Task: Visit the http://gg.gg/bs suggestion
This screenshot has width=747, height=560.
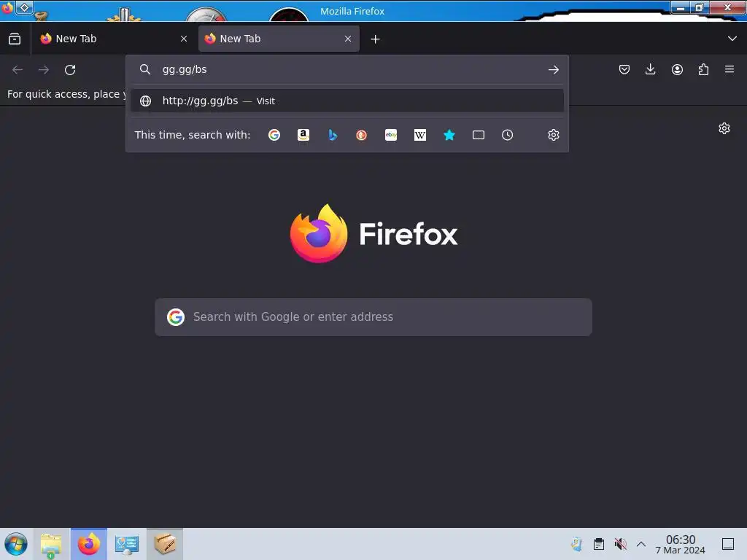Action: (347, 101)
